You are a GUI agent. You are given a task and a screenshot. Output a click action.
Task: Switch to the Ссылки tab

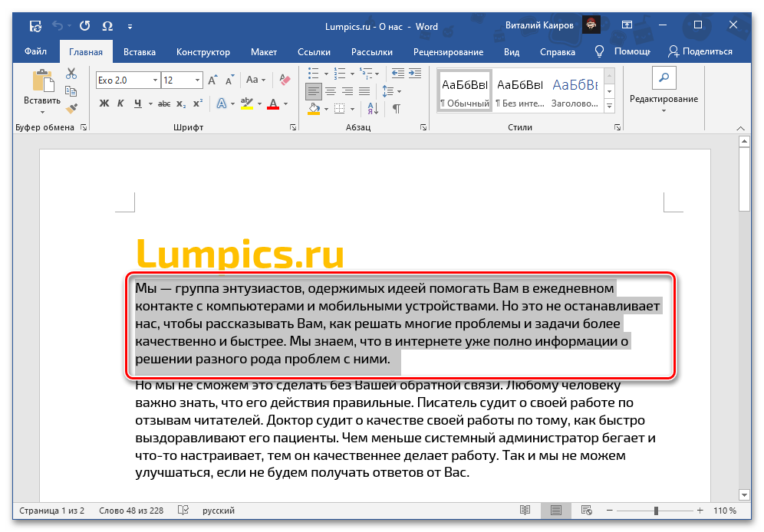pos(314,52)
